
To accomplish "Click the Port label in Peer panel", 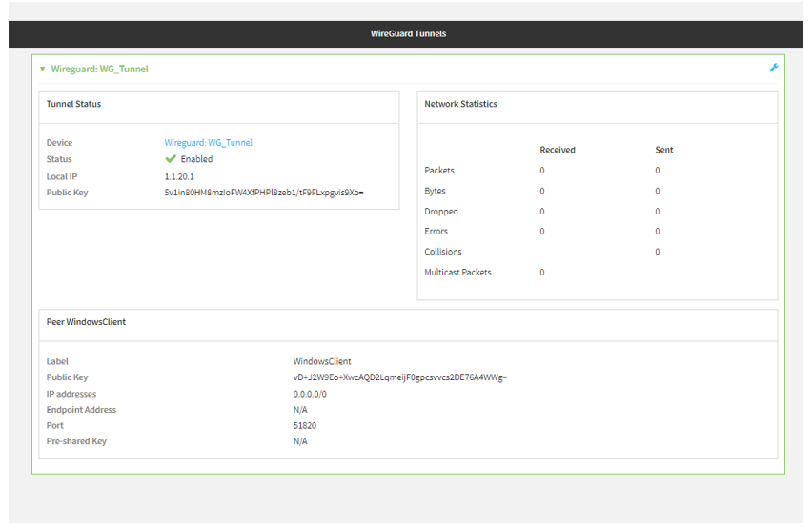I will tap(55, 426).
